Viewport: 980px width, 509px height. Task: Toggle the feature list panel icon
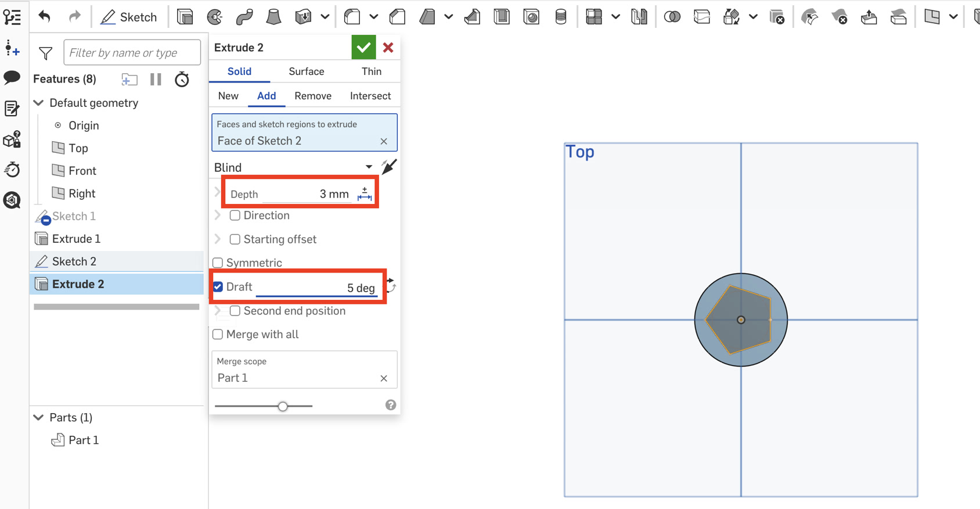12,17
